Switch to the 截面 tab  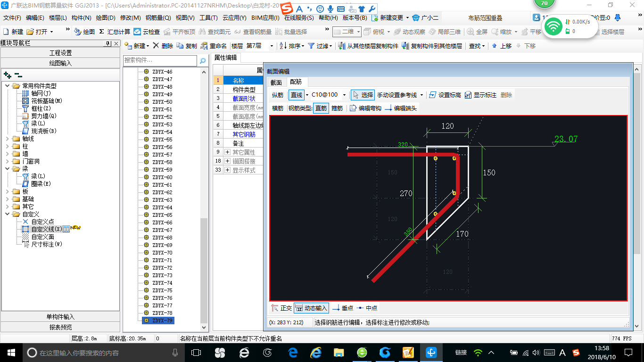pos(276,82)
